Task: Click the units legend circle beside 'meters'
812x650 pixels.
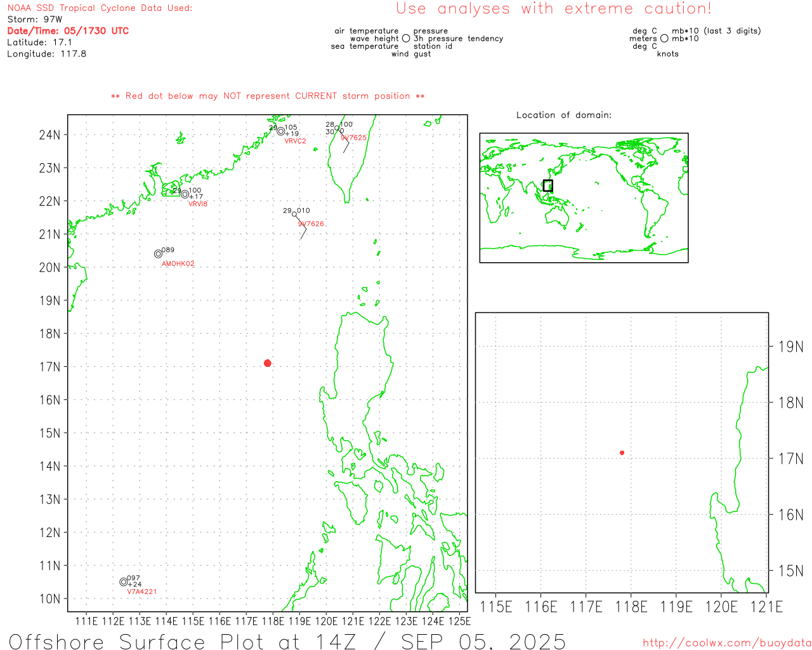Action: [x=664, y=39]
